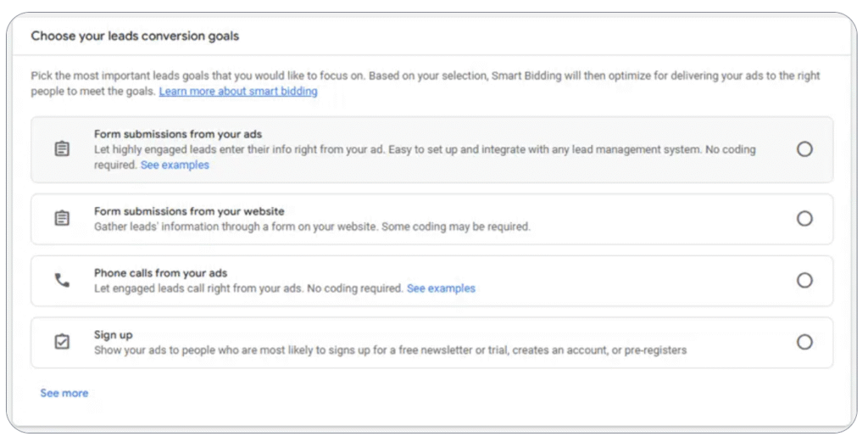Click the 'Pick the most important leads goals' paragraph
Image resolution: width=868 pixels, height=442 pixels.
[x=426, y=84]
